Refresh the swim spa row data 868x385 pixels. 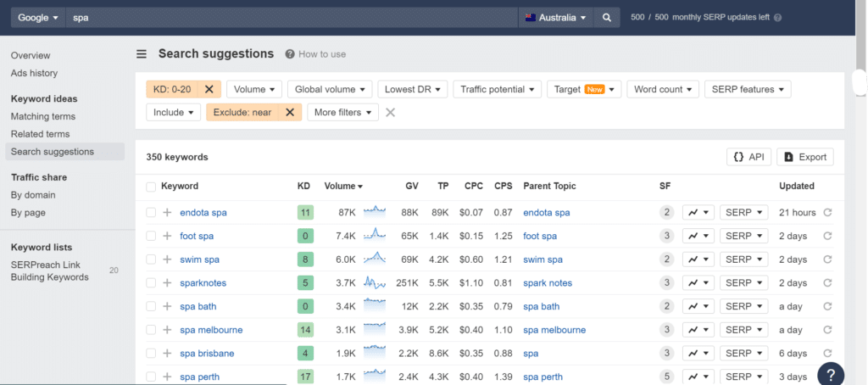pos(827,259)
